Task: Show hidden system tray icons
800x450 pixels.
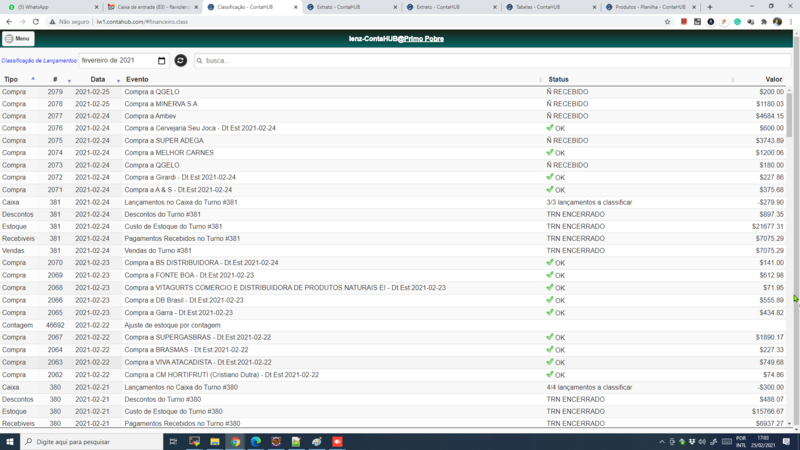Action: (x=662, y=442)
